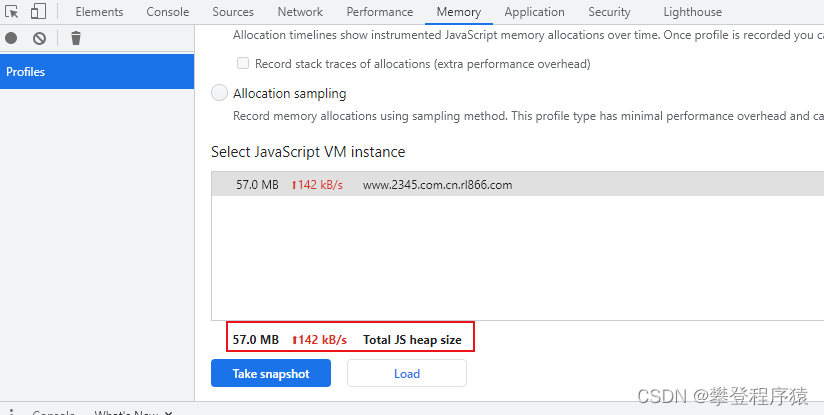Enable record stack traces of allocations
The image size is (824, 415).
pyautogui.click(x=243, y=64)
